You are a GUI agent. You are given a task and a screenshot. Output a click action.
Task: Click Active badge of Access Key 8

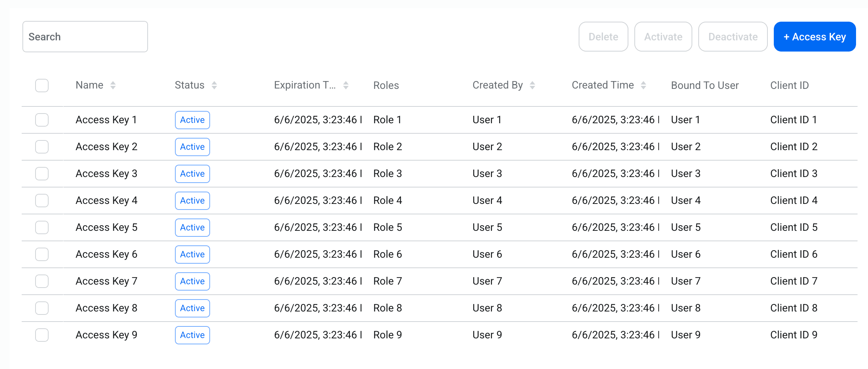click(192, 308)
